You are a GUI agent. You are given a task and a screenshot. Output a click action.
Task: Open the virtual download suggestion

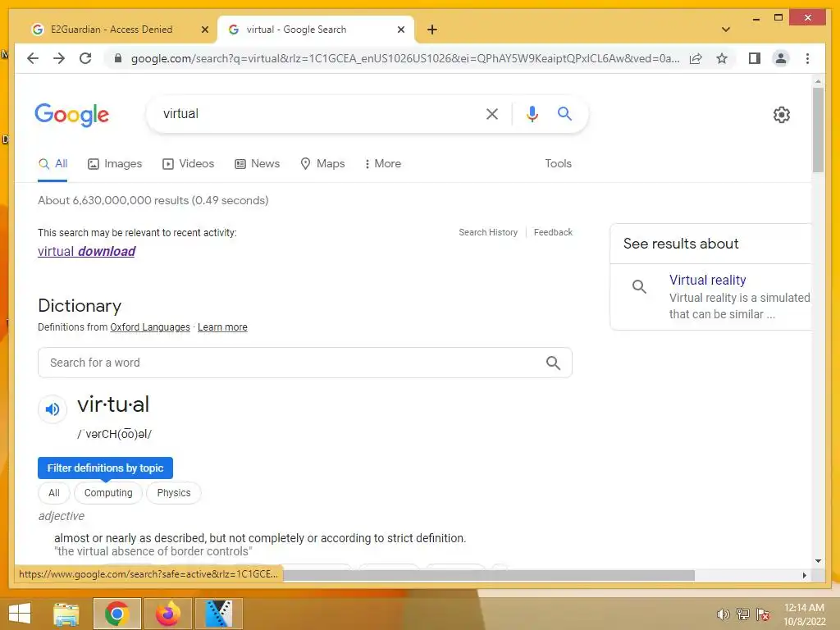(86, 251)
